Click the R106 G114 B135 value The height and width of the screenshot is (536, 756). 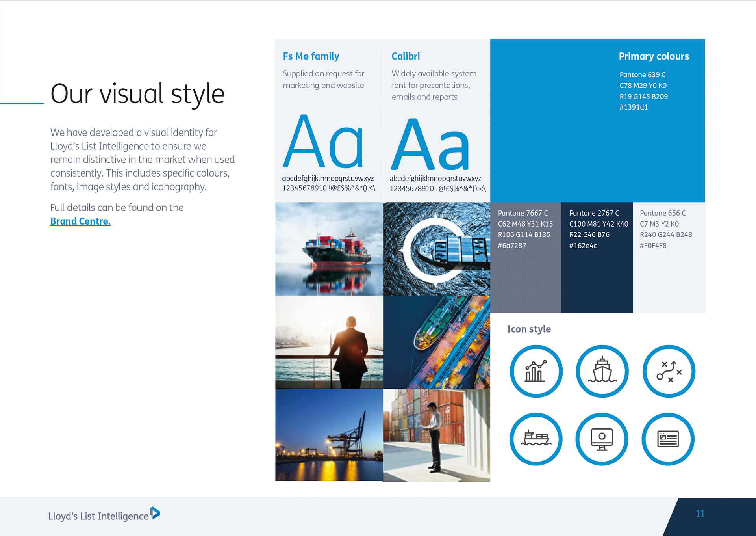pyautogui.click(x=524, y=235)
